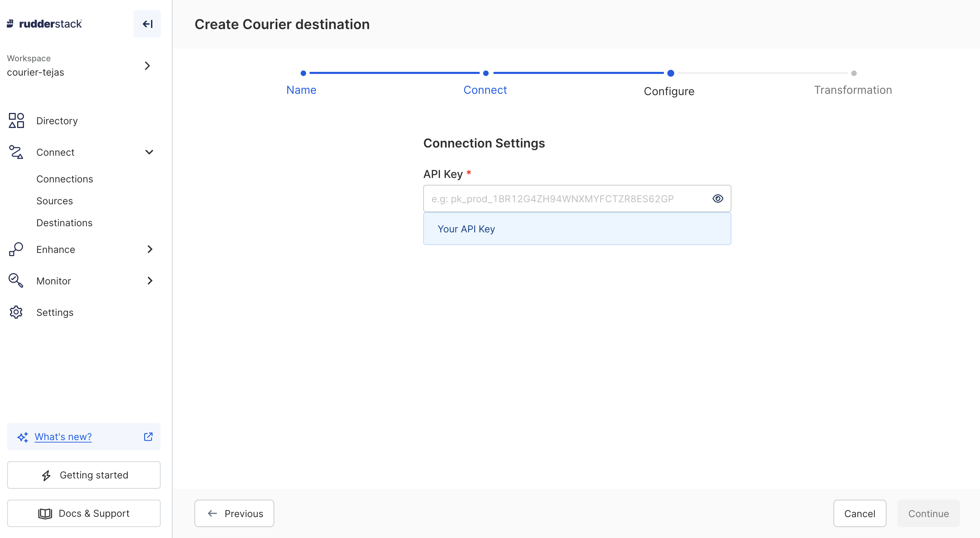Click the sparkle icon beside What's new
This screenshot has height=538, width=980.
pyautogui.click(x=23, y=437)
